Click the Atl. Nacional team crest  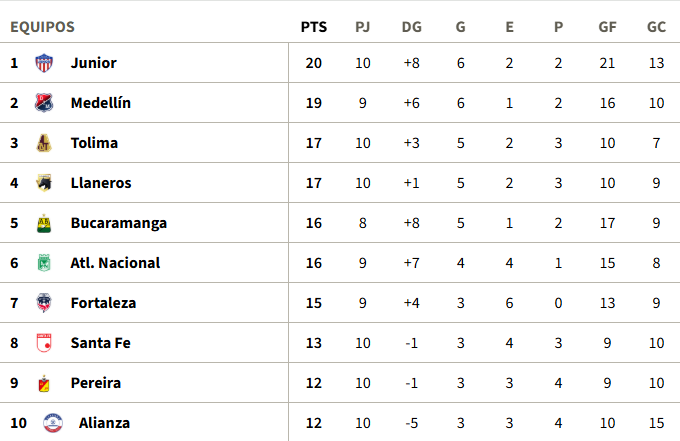coord(44,263)
